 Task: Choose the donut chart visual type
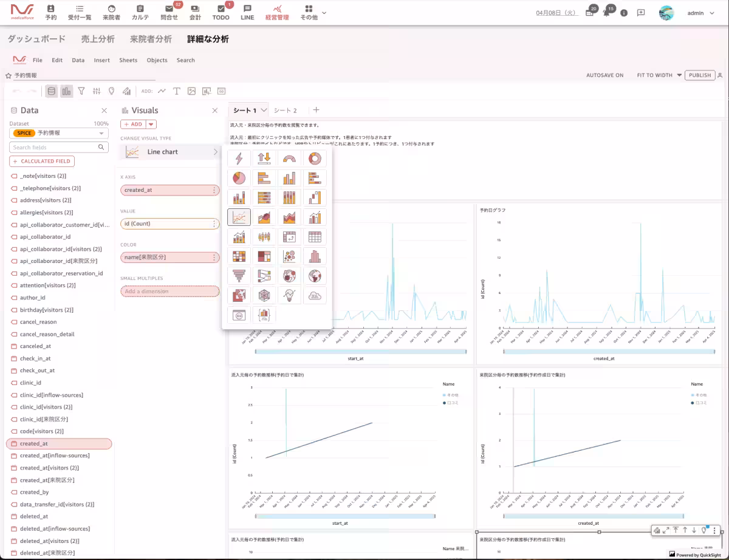point(315,159)
